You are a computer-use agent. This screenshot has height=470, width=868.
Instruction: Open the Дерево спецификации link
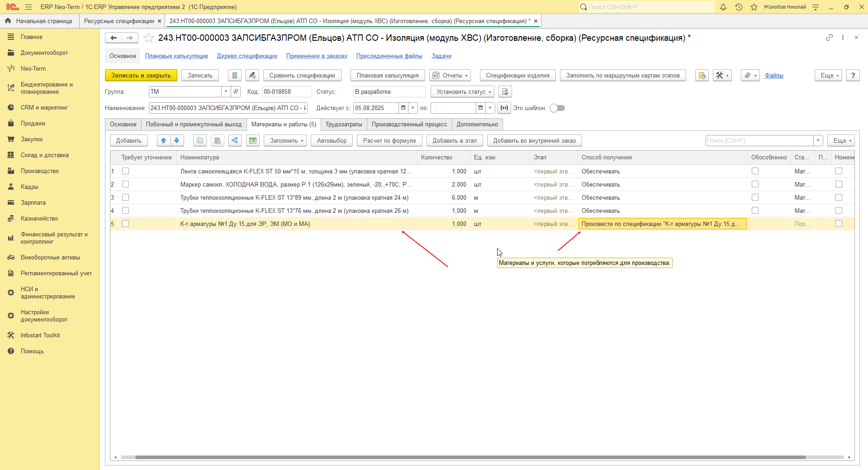pos(247,56)
